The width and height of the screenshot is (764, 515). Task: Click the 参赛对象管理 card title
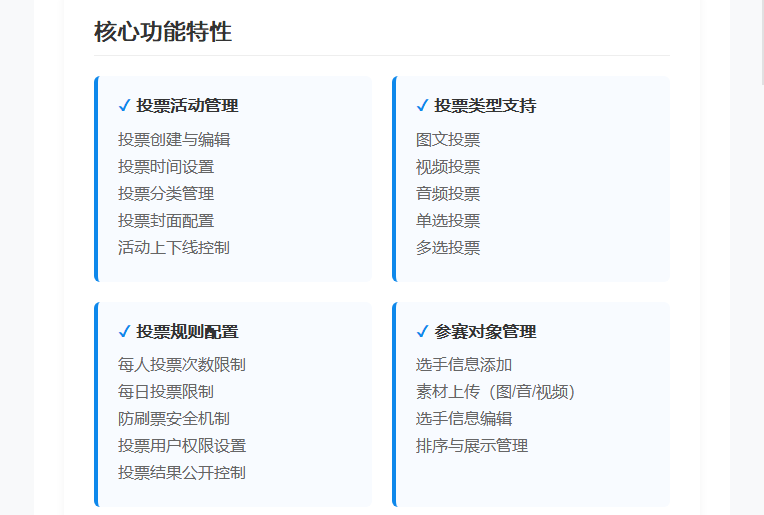point(485,331)
